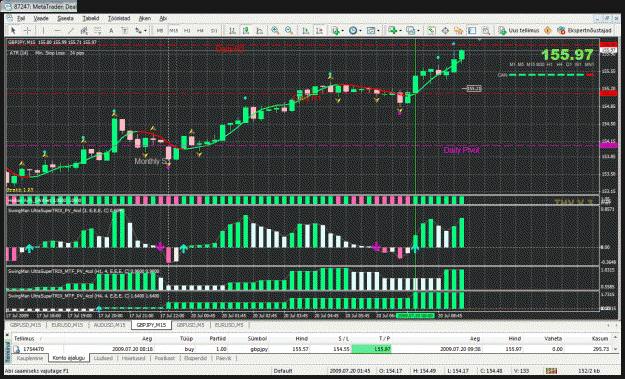Sort orders by the Tellimus column
This screenshot has width=625, height=379.
24,338
